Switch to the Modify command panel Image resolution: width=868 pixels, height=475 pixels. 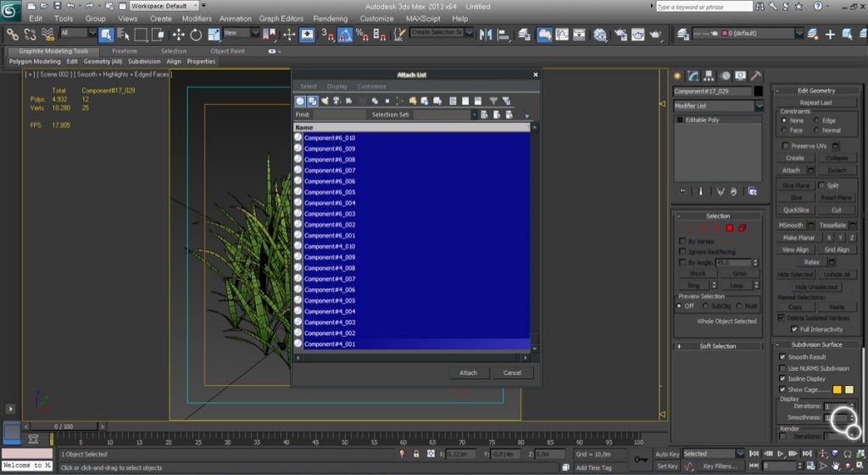(x=693, y=75)
